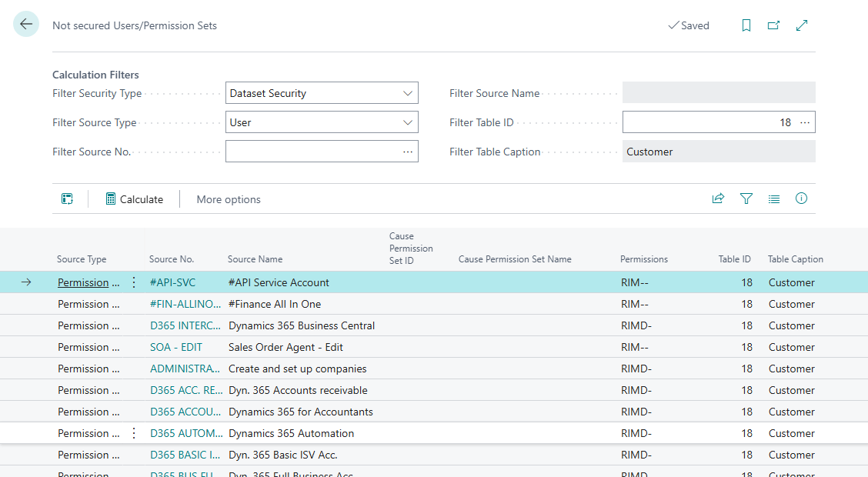Open the D365 ACCOU... source link
This screenshot has height=477, width=868.
[185, 412]
